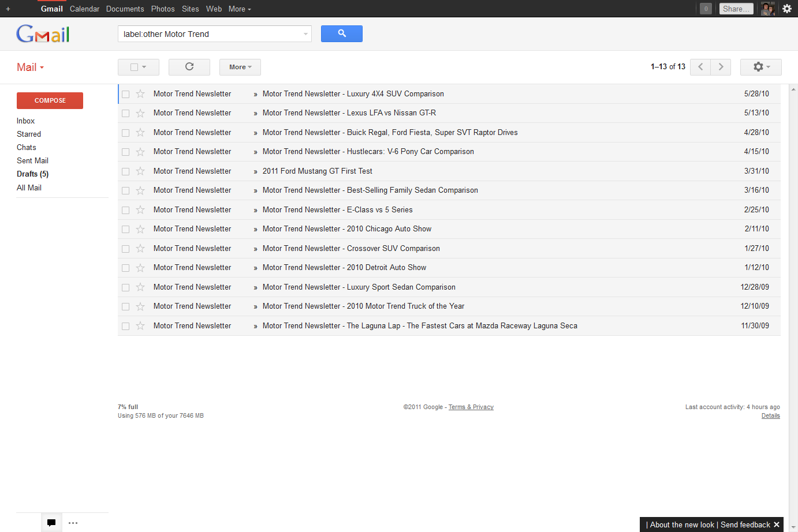Click the Share button

[736, 9]
